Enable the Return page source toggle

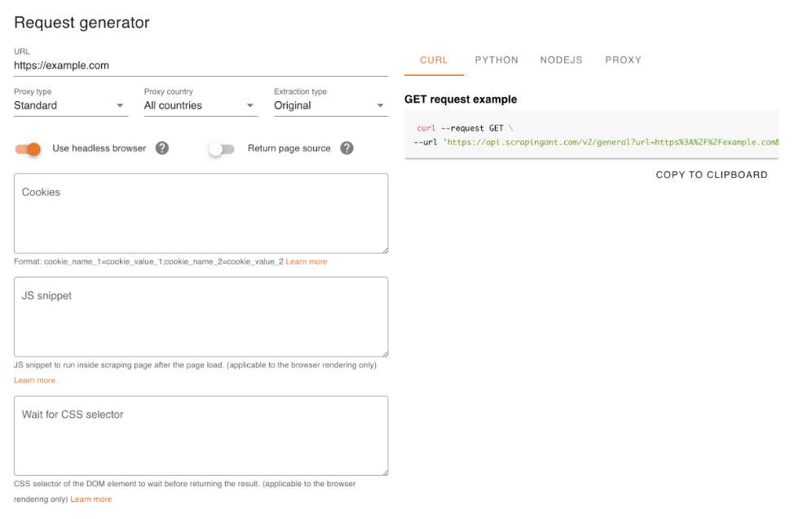click(x=222, y=149)
